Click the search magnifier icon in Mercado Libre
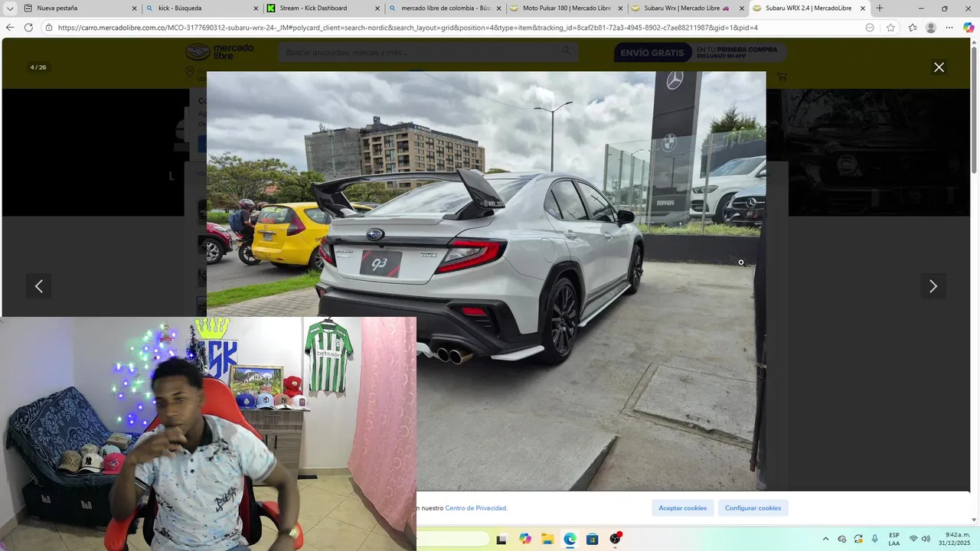 (x=567, y=51)
